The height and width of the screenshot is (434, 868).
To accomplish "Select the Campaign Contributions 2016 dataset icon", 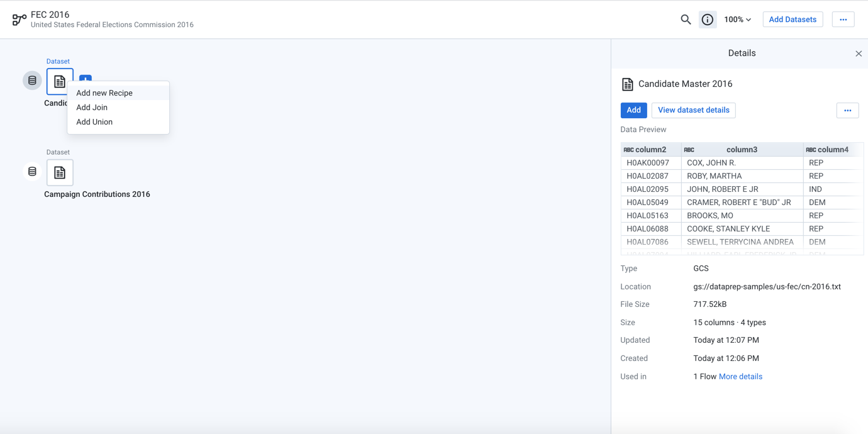I will [x=60, y=172].
